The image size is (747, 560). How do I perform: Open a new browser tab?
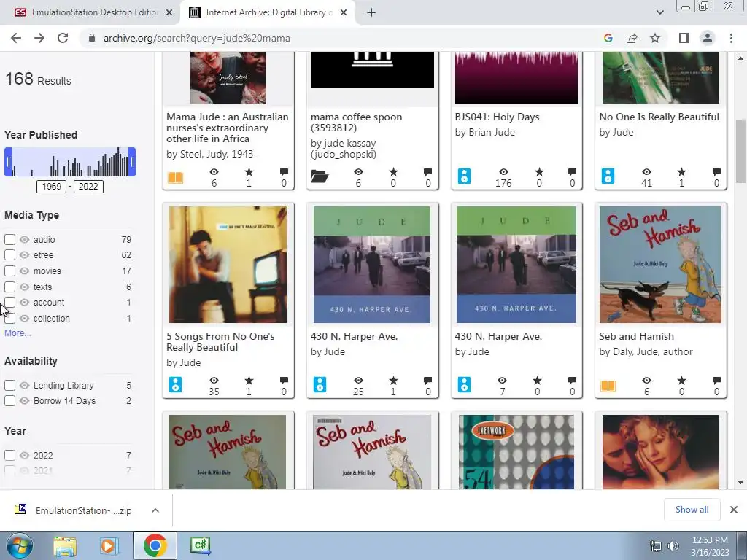371,12
